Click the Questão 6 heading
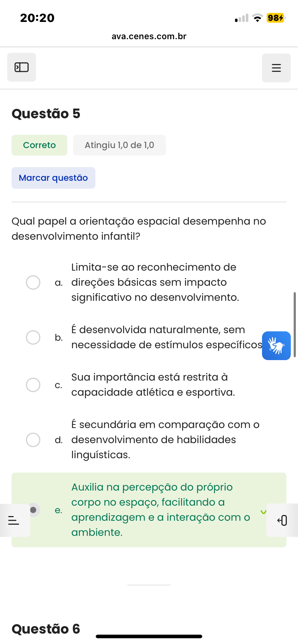 [46, 629]
